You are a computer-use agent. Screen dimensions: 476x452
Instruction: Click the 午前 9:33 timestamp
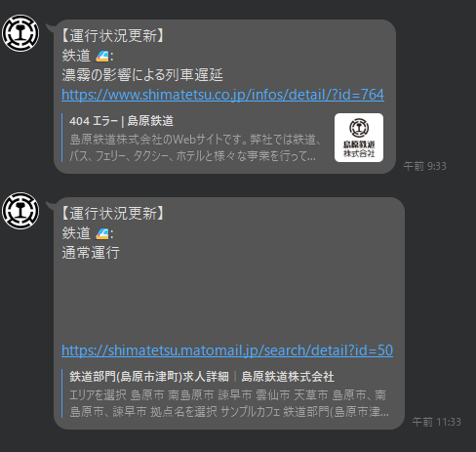[424, 166]
